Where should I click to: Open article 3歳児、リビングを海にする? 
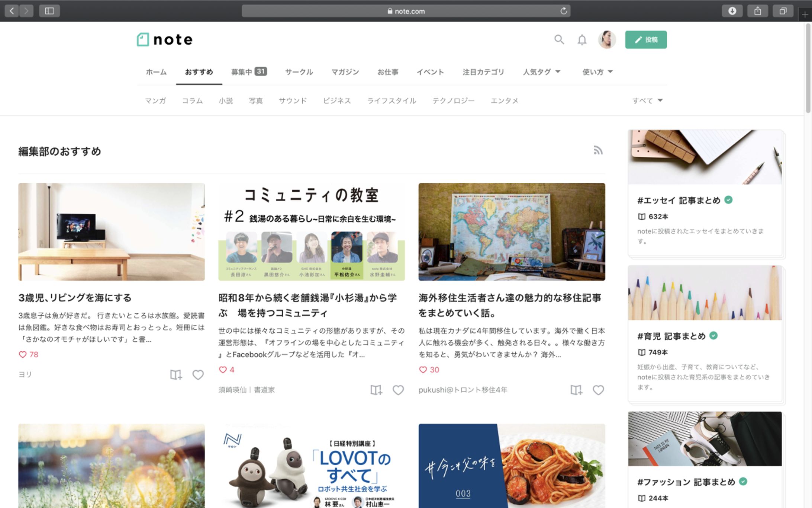pos(75,298)
